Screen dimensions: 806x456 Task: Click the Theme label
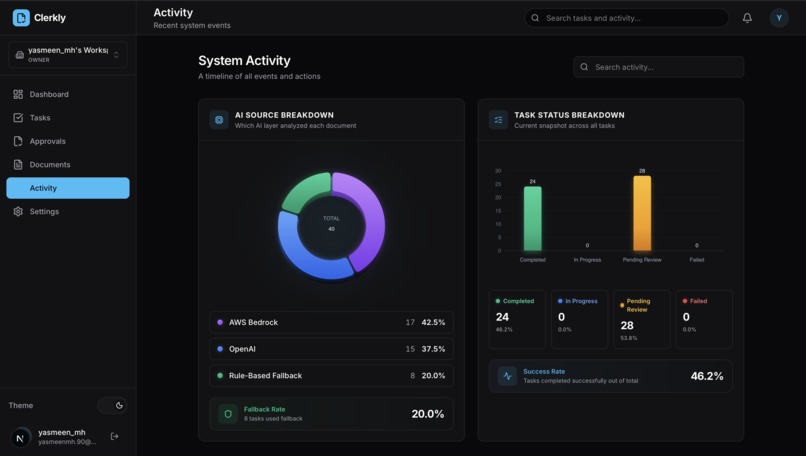21,405
